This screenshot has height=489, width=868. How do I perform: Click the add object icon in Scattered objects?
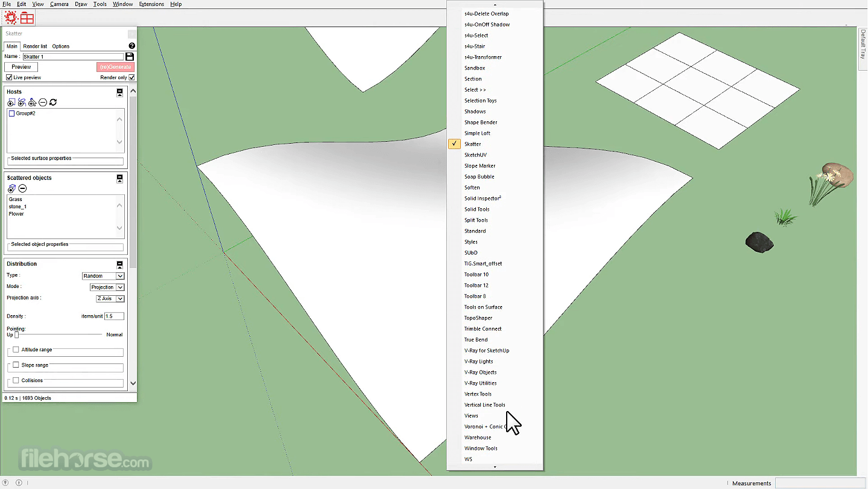coord(11,189)
